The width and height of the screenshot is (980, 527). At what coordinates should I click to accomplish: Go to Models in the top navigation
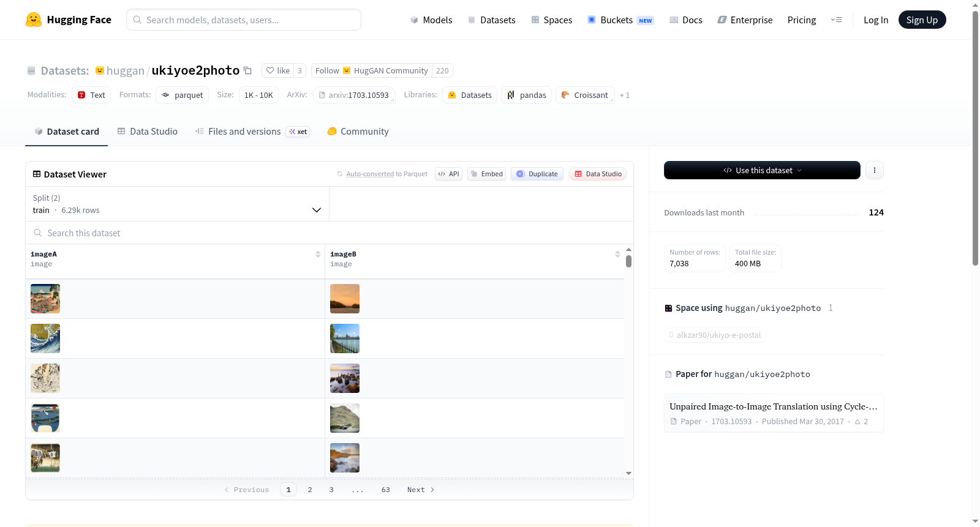(431, 20)
